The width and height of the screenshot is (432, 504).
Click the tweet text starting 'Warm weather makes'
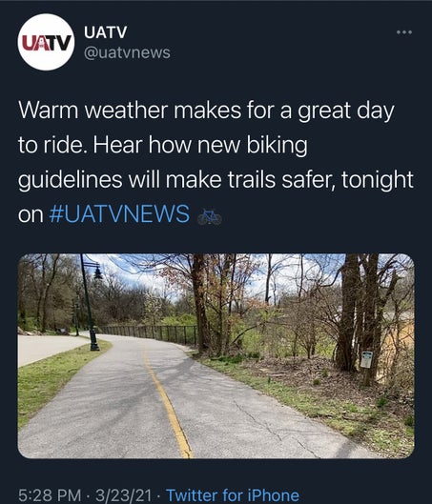[x=216, y=162]
